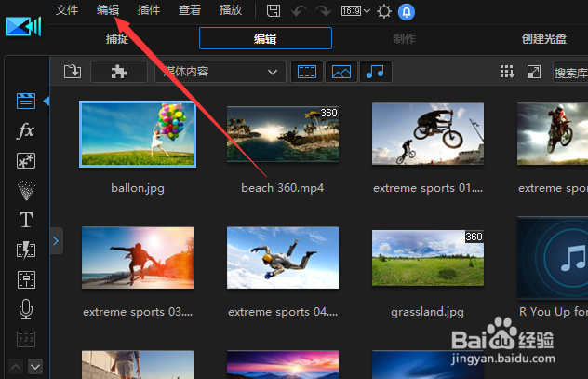Click the beach 360.mp4 file name

(283, 188)
